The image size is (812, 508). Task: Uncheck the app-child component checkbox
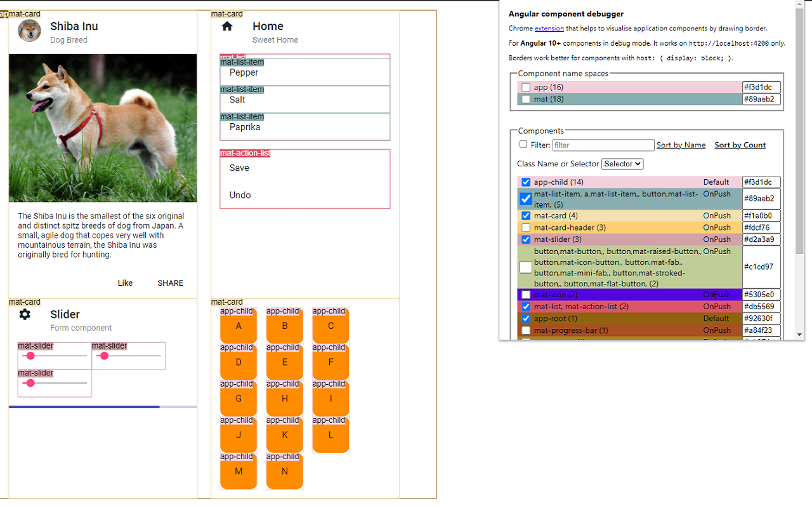[525, 182]
